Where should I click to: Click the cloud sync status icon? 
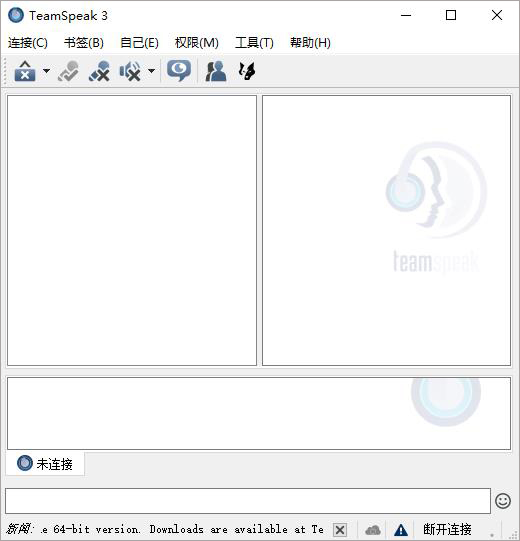coord(373,530)
